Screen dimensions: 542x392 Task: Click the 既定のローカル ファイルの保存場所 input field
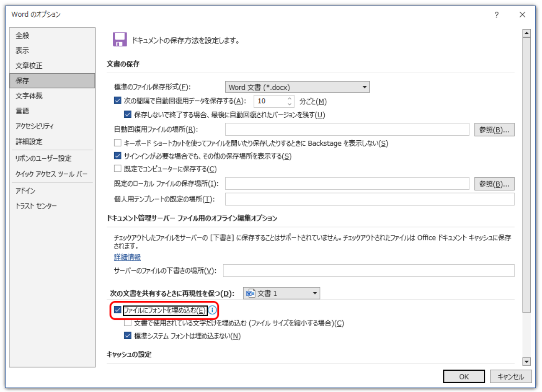tap(347, 184)
